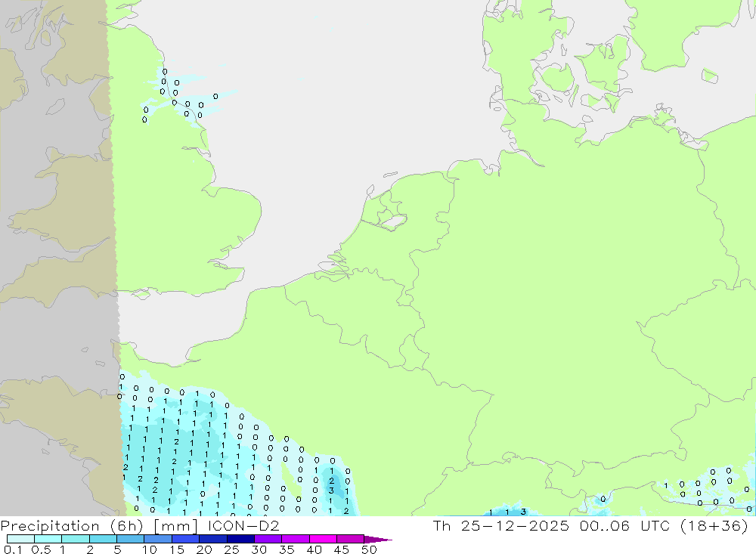Select the 10–15 mm legend color box

pyautogui.click(x=158, y=539)
